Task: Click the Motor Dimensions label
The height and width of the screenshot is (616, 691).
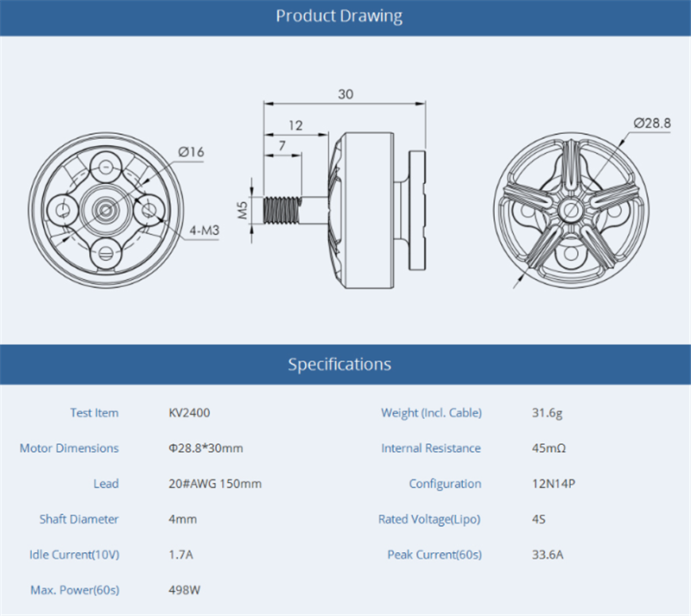Action: (69, 448)
